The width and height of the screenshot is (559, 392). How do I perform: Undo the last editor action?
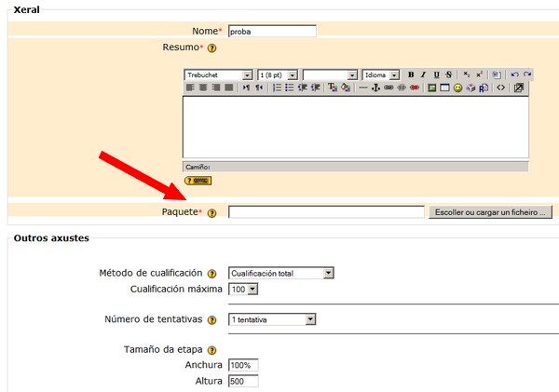click(x=514, y=74)
